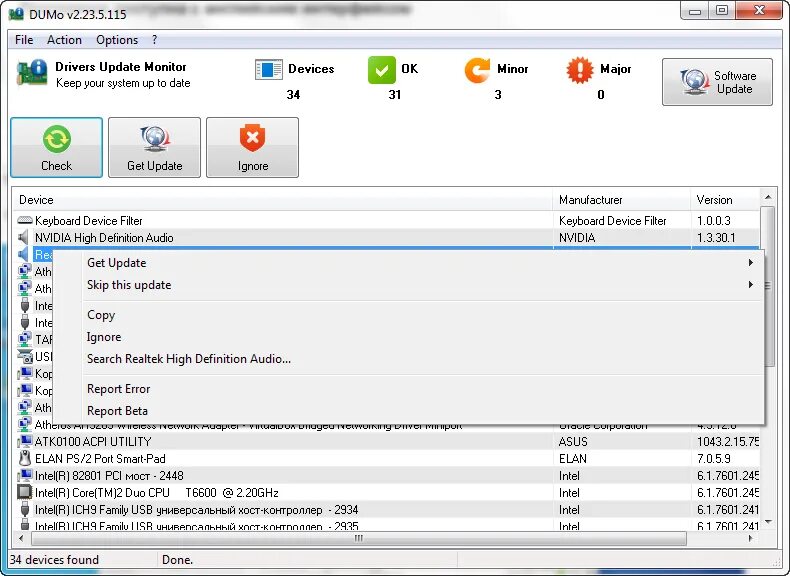This screenshot has height=576, width=790.
Task: Click the Check button
Action: (x=56, y=147)
